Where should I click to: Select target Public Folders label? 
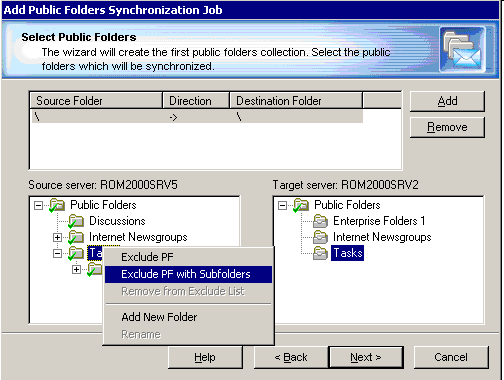click(x=347, y=205)
